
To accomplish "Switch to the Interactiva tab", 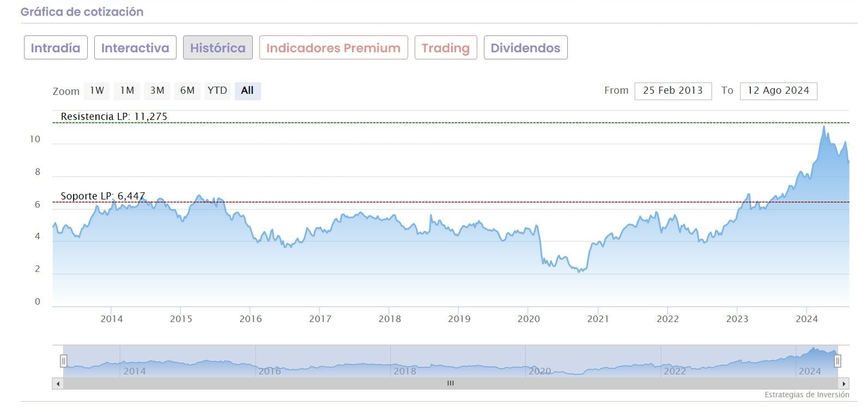I will [135, 48].
